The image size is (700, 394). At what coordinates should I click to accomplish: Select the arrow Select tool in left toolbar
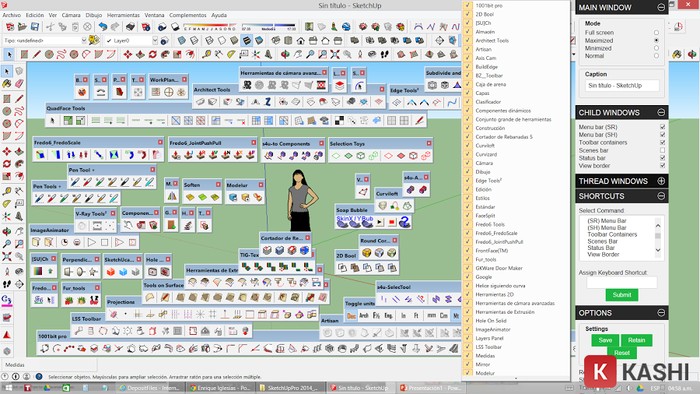[7, 71]
